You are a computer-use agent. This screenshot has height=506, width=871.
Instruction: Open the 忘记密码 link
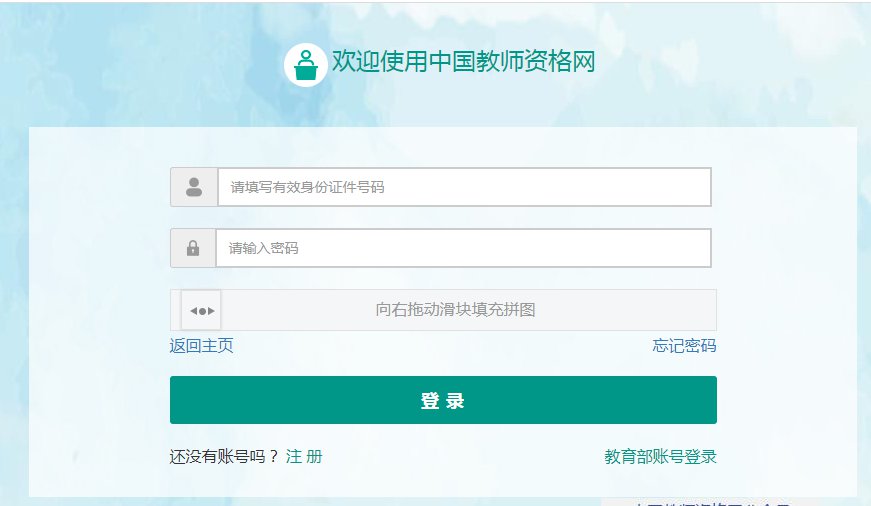[684, 345]
